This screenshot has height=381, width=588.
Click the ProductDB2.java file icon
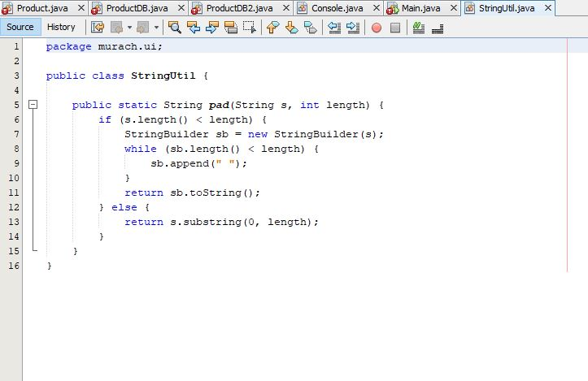pyautogui.click(x=197, y=8)
